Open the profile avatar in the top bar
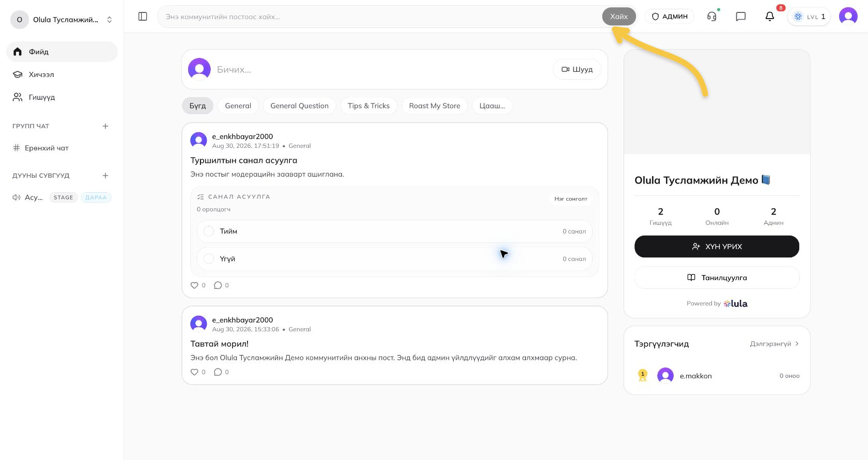The width and height of the screenshot is (868, 460). coord(848,17)
